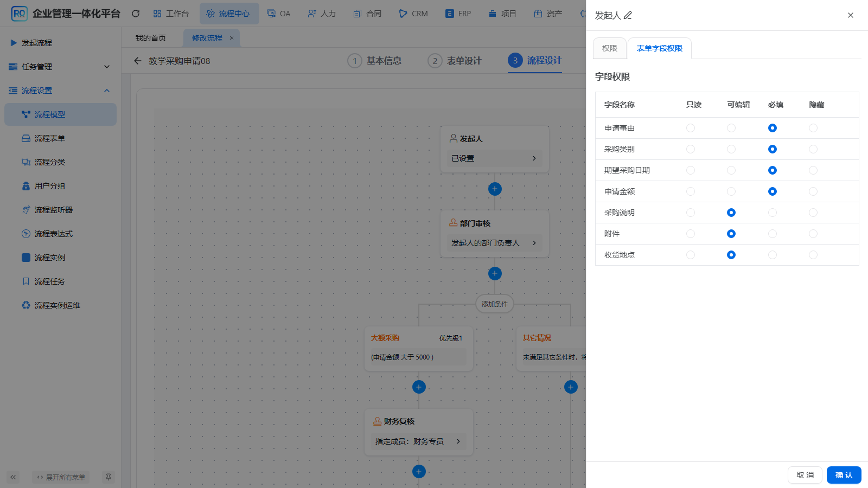Click the 添加条件 button
This screenshot has width=868, height=488.
point(495,304)
